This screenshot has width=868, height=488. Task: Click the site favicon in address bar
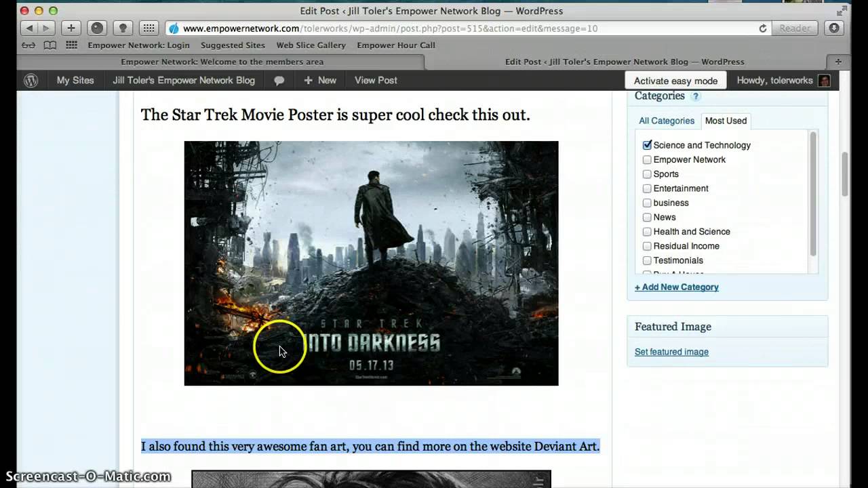(x=174, y=28)
